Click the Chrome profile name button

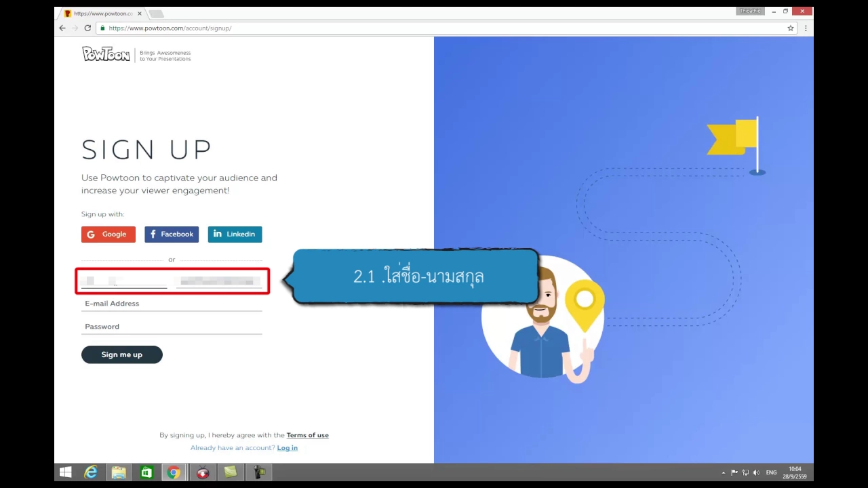pos(749,11)
